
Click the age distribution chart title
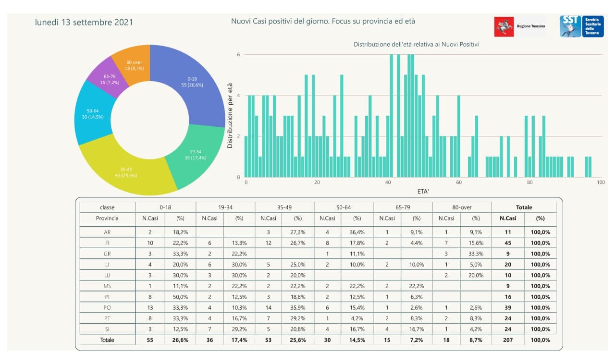[x=416, y=44]
